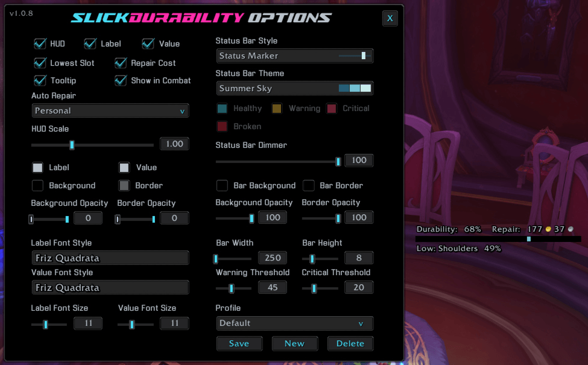Uncheck the HUD checkbox
The image size is (588, 365).
tap(40, 44)
